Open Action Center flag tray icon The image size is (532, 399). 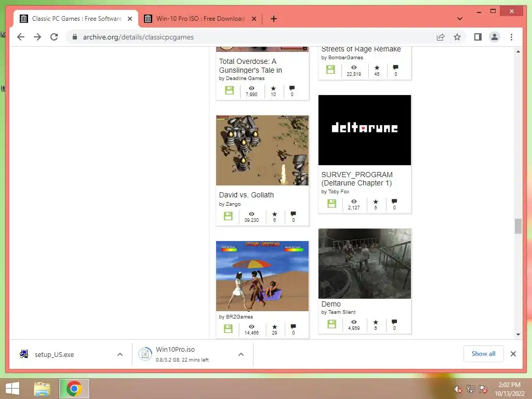(483, 389)
